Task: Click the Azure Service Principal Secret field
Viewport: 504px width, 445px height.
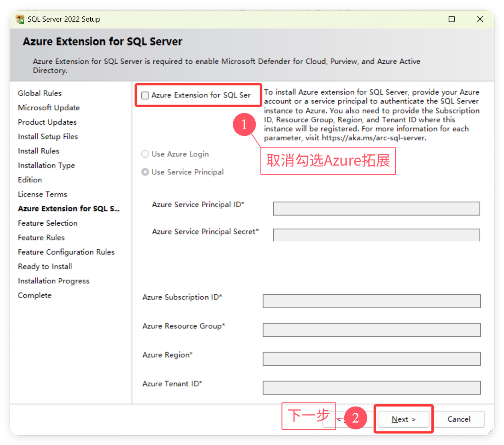Action: pyautogui.click(x=376, y=235)
